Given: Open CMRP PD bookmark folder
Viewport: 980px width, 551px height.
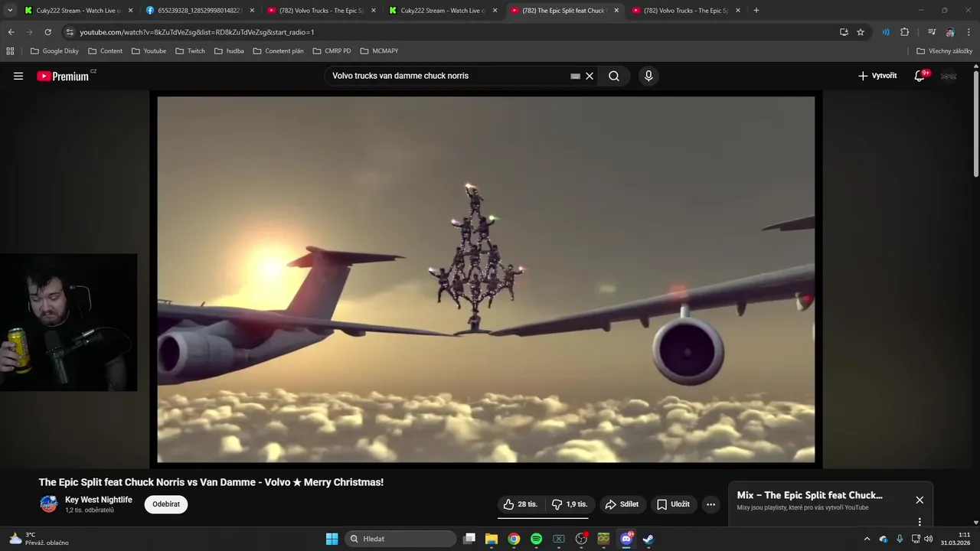Looking at the screenshot, I should (332, 51).
